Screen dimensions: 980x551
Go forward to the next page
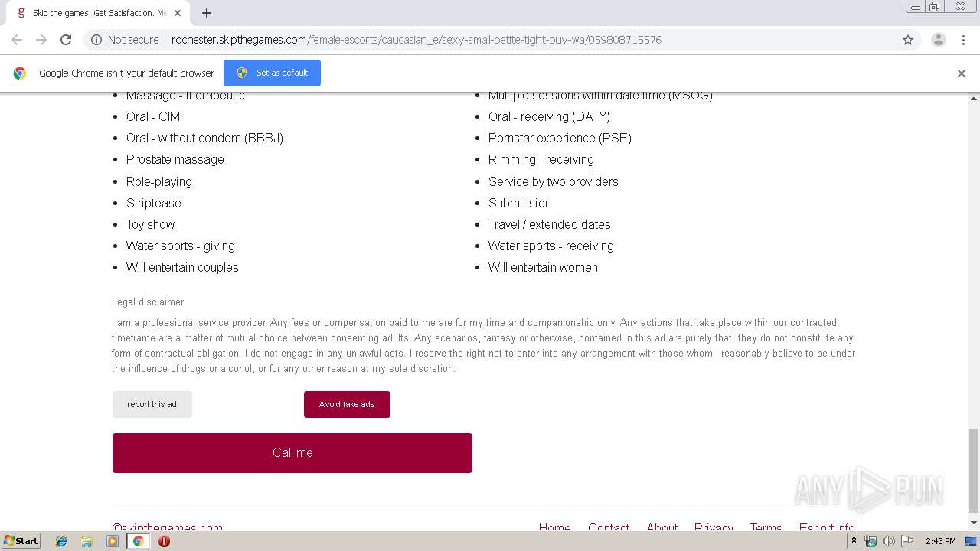[41, 40]
